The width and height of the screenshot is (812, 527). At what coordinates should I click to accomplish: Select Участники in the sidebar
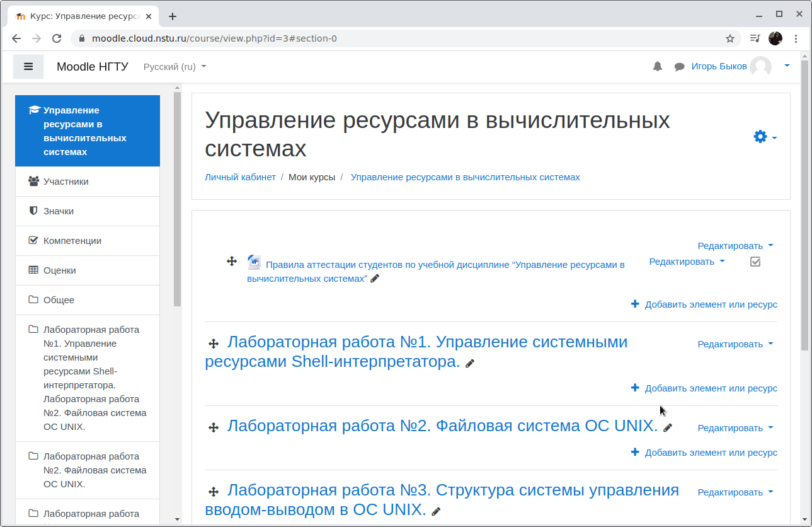(88, 182)
